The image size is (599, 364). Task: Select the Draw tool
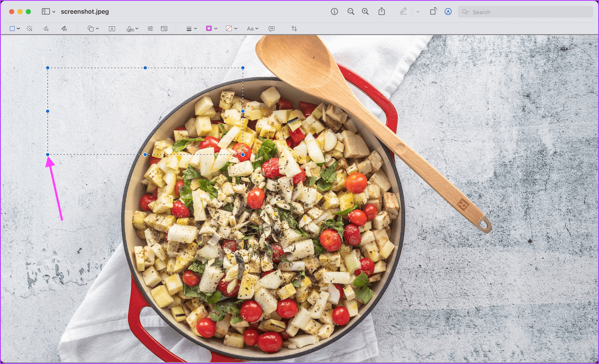[x=64, y=29]
